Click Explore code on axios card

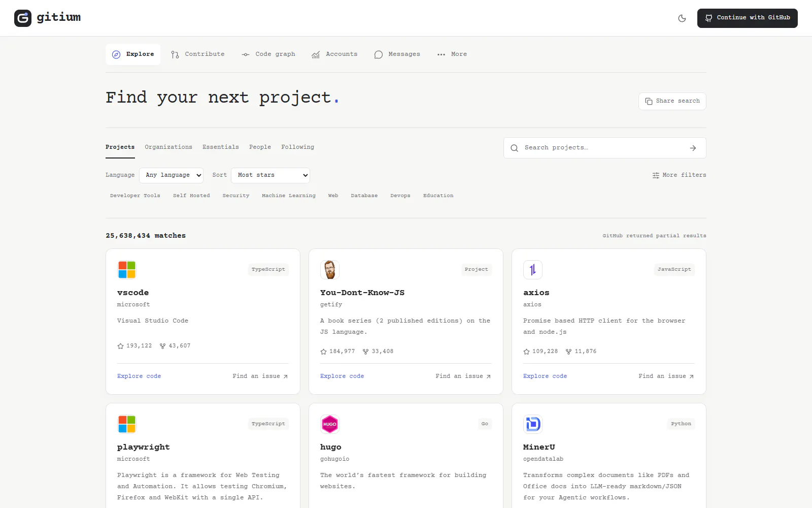coord(545,376)
